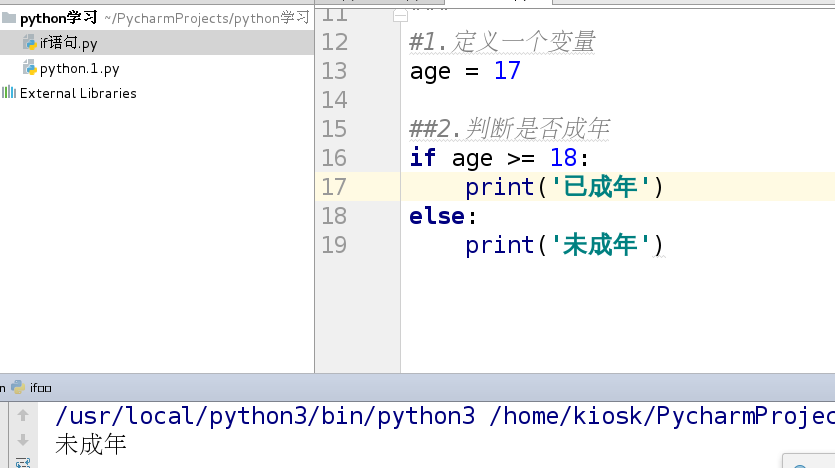Click the project path ~/PycharmProjects/python学习
The width and height of the screenshot is (835, 468).
pyautogui.click(x=207, y=18)
